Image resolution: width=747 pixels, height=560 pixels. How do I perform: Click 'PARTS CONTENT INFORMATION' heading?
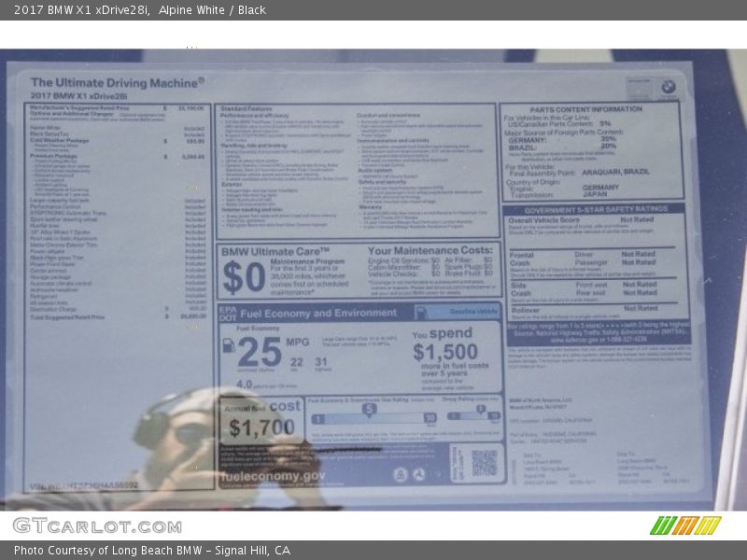(586, 109)
